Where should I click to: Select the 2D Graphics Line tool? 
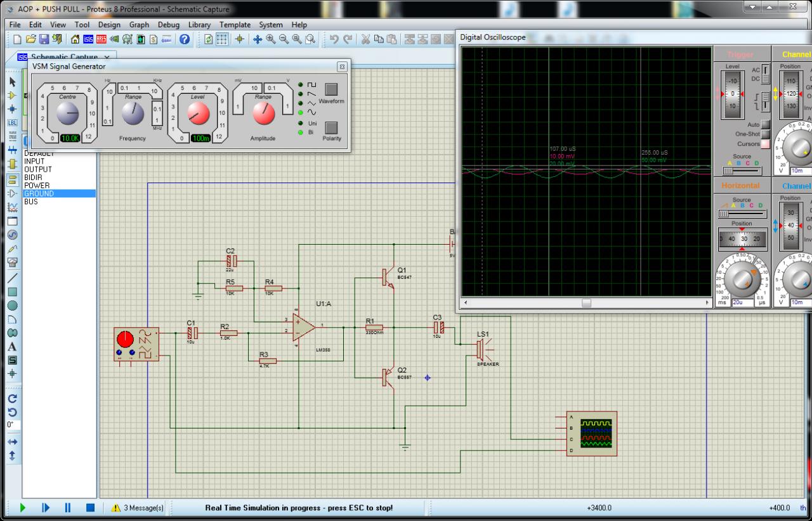[11, 277]
